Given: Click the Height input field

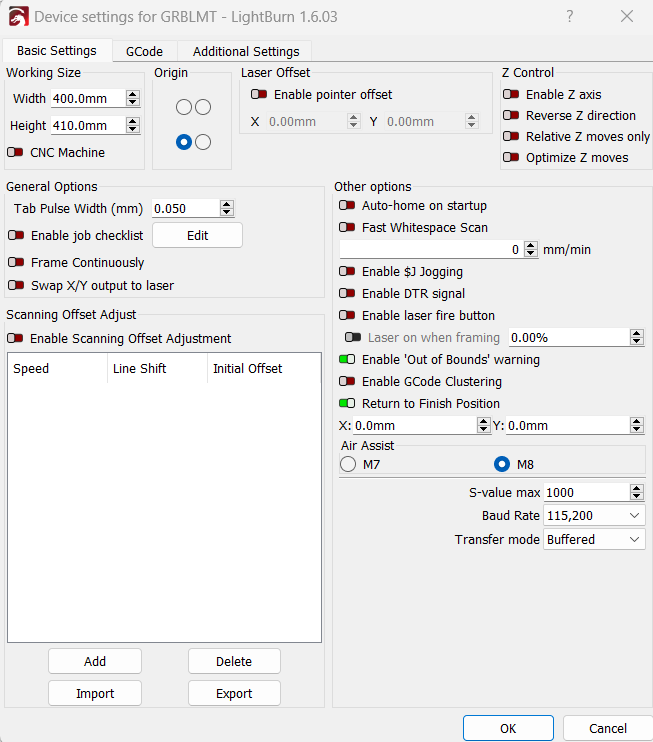Looking at the screenshot, I should pos(88,125).
